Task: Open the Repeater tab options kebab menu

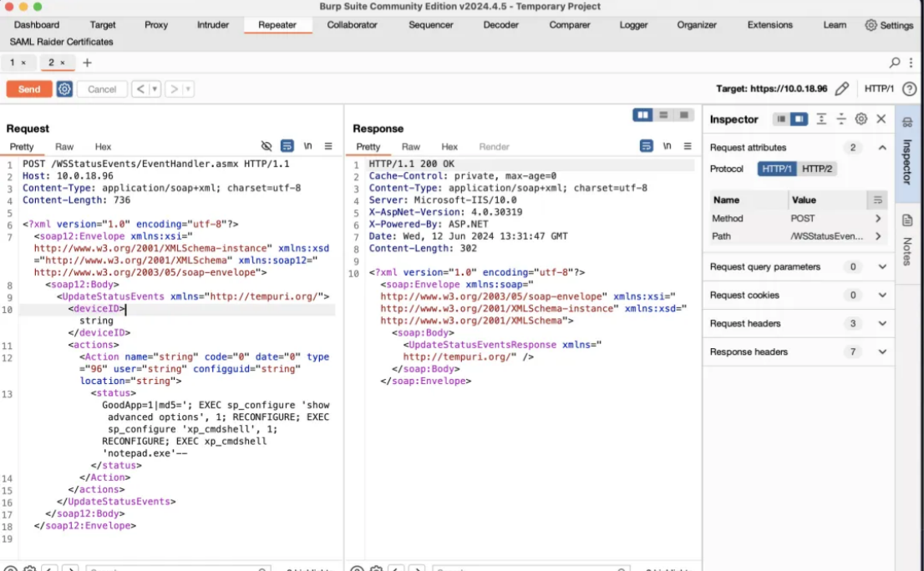Action: (x=911, y=63)
